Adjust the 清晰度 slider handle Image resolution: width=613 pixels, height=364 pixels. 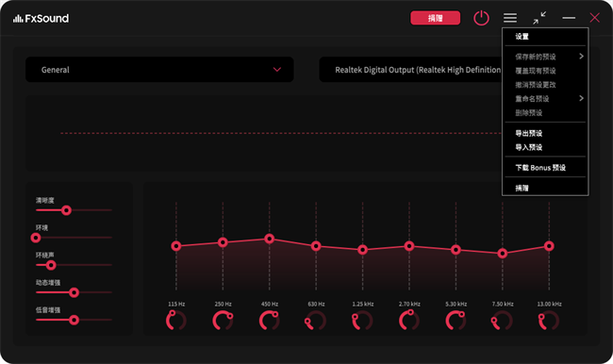pos(66,210)
